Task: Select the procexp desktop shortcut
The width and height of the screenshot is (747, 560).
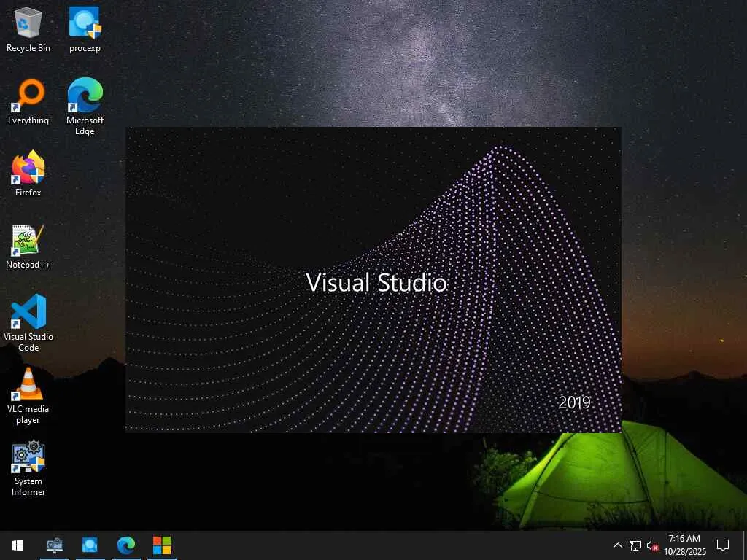Action: pyautogui.click(x=85, y=29)
